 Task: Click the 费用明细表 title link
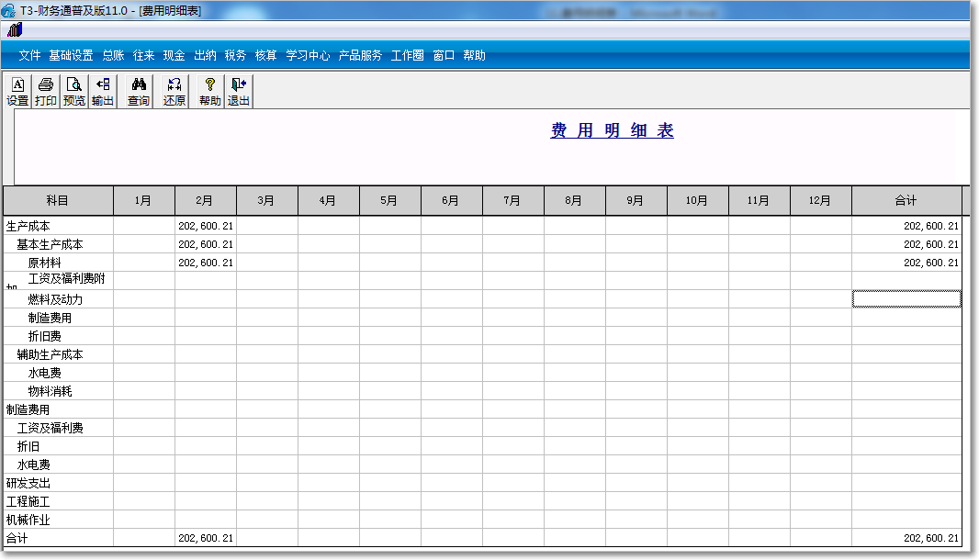612,130
